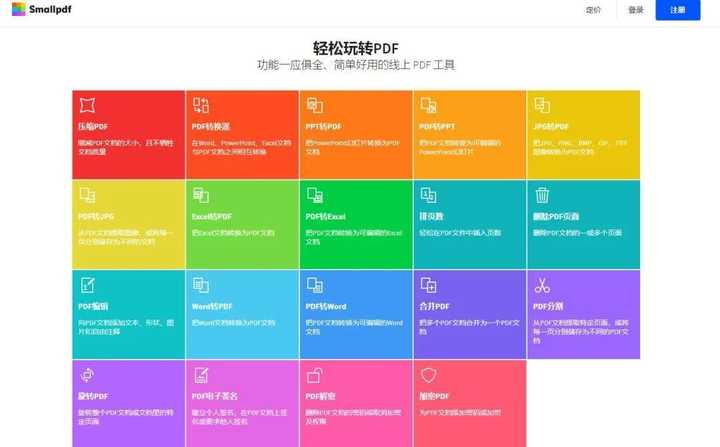Click the description text under 合并PDF
Image resolution: width=720 pixels, height=447 pixels.
[469, 327]
